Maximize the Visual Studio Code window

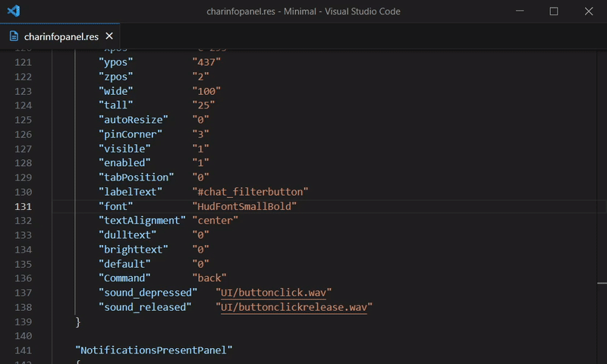[554, 11]
